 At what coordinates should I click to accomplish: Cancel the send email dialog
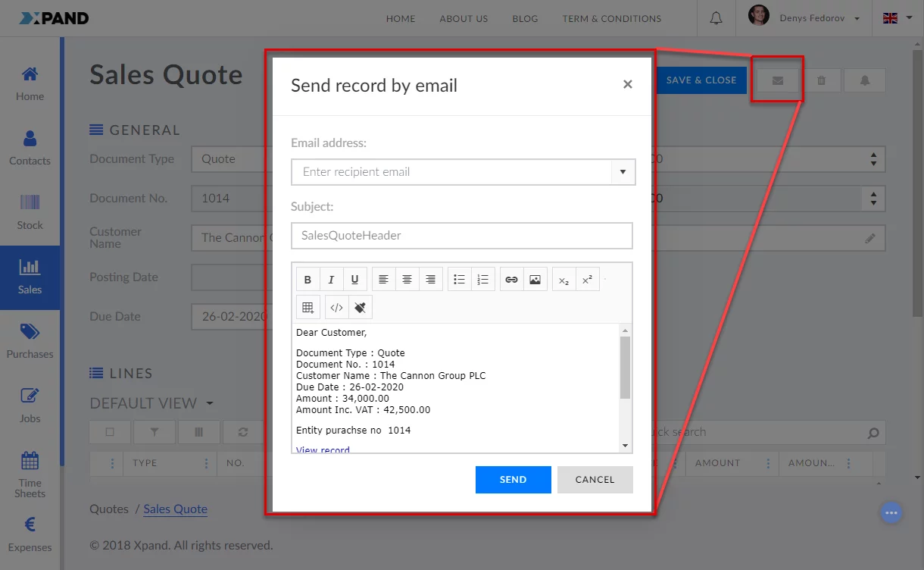tap(595, 480)
